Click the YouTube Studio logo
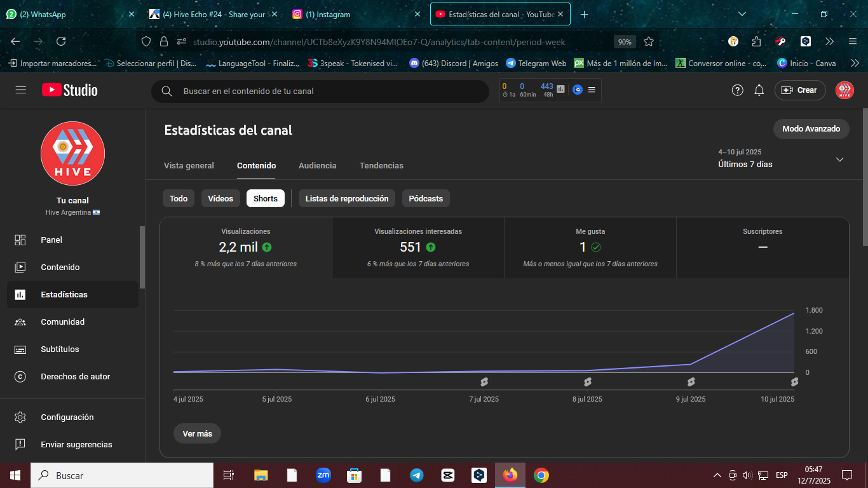The image size is (868, 488). coord(70,90)
